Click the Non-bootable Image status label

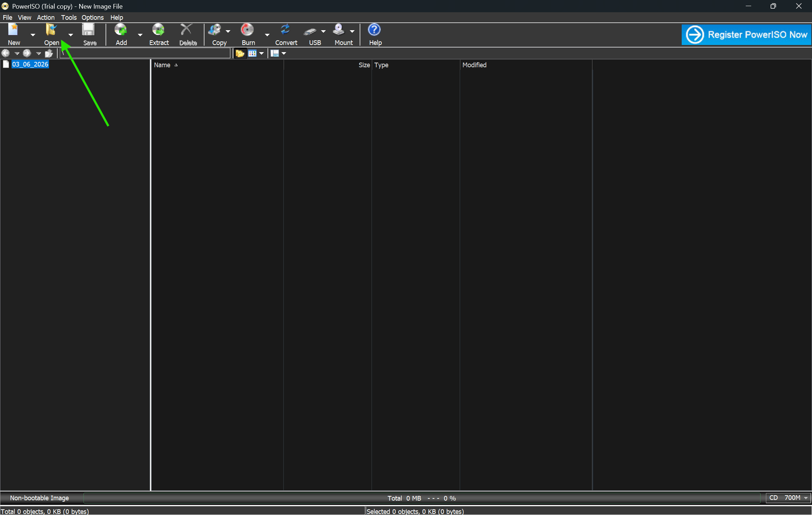click(x=39, y=498)
